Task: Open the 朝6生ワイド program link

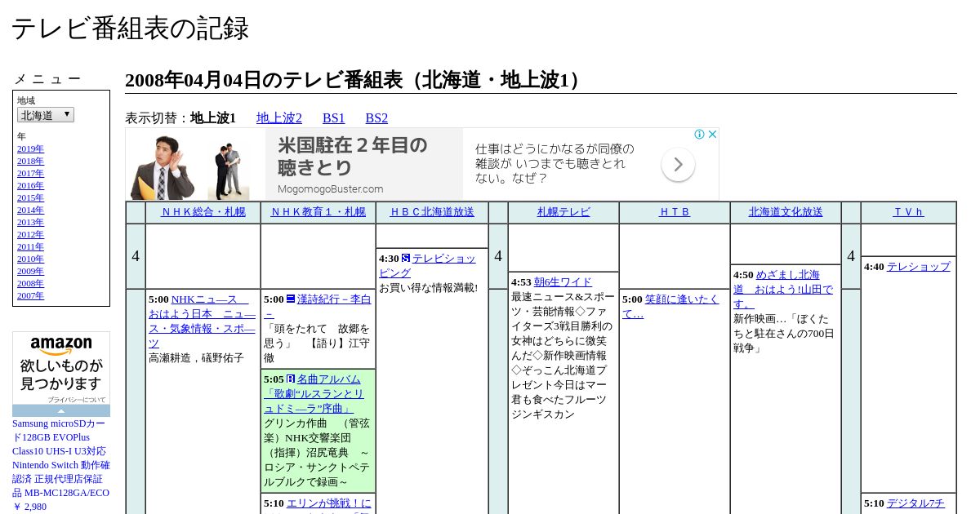Action: coord(563,282)
